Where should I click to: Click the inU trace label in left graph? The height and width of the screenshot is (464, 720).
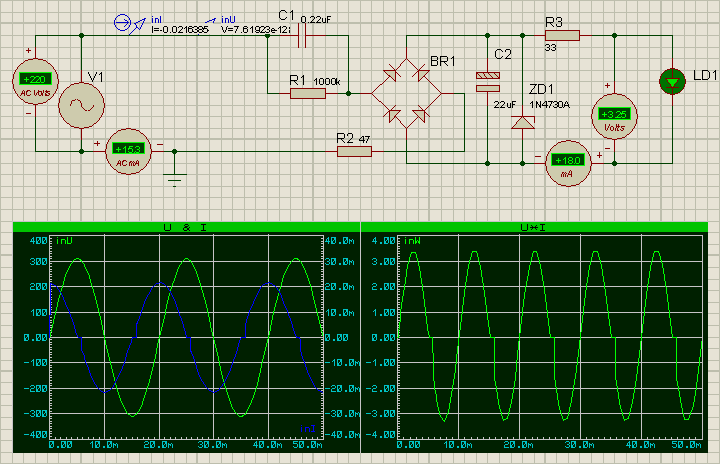(65, 241)
